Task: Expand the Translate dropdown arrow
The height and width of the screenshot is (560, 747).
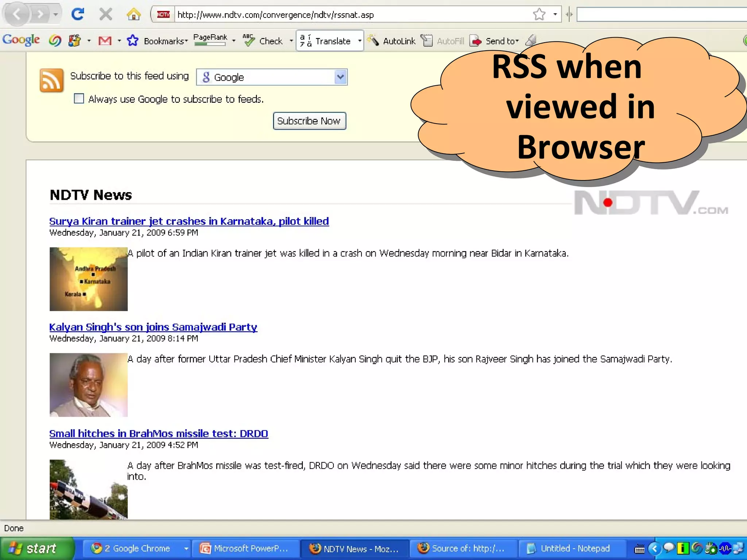Action: pyautogui.click(x=360, y=41)
